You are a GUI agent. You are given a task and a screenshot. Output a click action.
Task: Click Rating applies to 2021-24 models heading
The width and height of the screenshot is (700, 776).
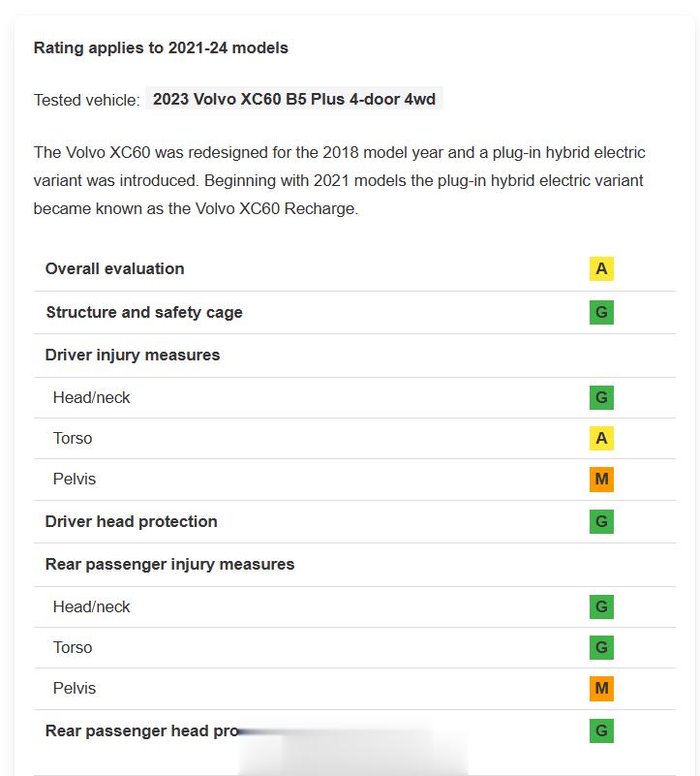coord(161,48)
